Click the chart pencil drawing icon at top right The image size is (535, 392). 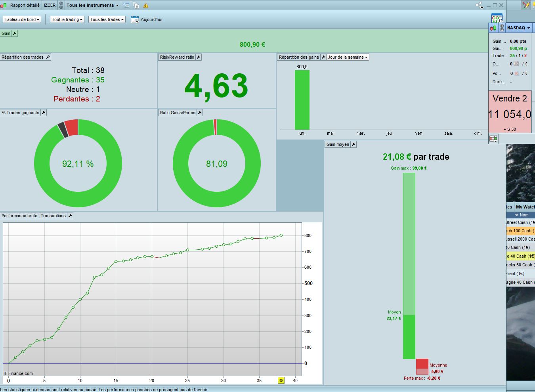point(526,5)
